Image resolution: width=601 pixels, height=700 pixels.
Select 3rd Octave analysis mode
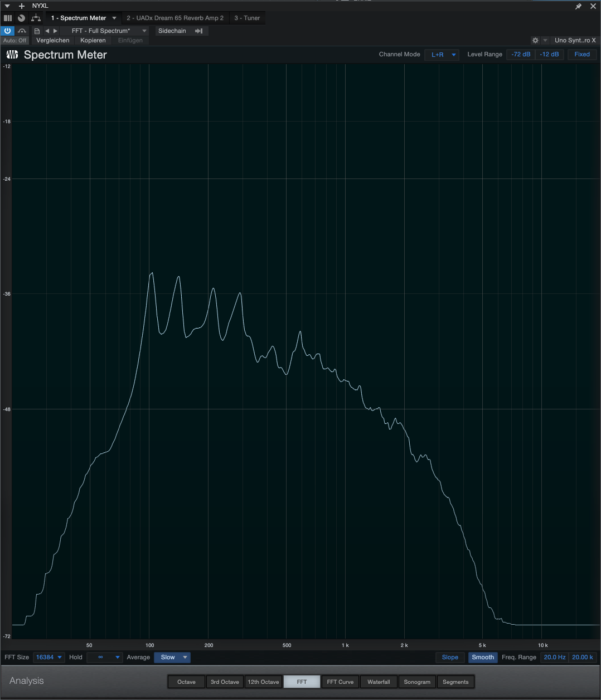(225, 682)
